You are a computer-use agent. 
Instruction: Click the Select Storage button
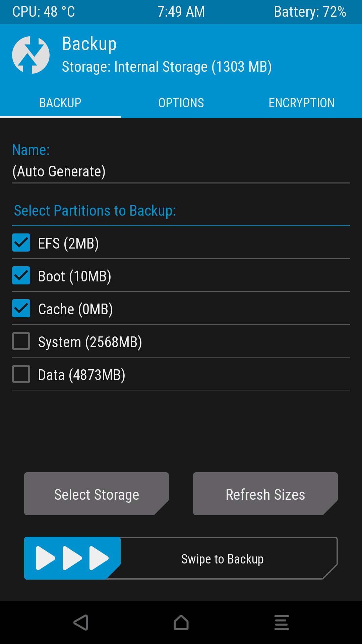[97, 494]
